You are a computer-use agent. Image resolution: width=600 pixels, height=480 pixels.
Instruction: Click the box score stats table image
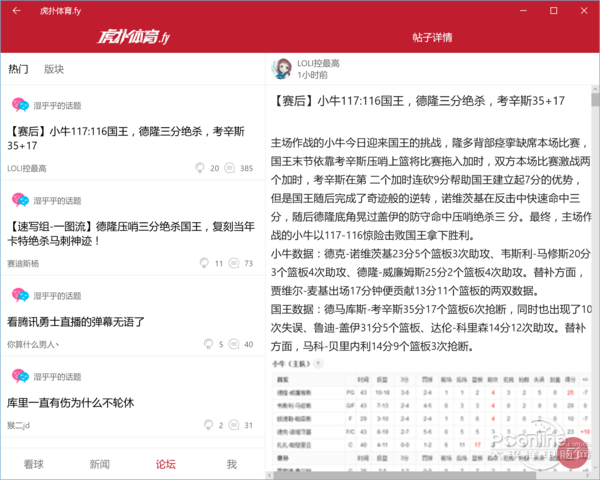click(x=430, y=417)
